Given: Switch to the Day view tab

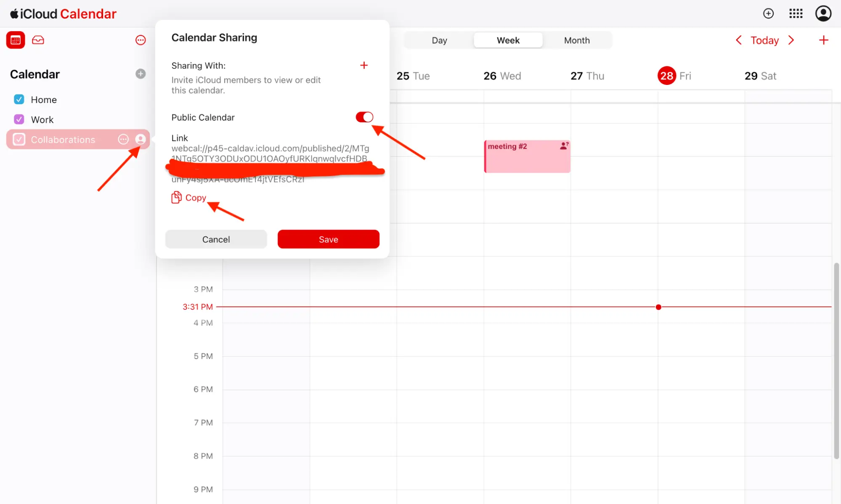Looking at the screenshot, I should (x=439, y=40).
